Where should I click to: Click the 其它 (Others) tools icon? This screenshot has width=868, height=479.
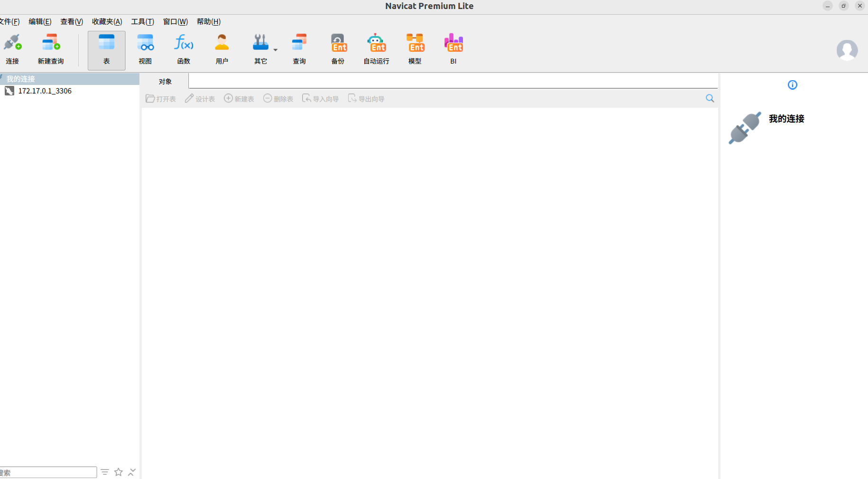[x=260, y=49]
